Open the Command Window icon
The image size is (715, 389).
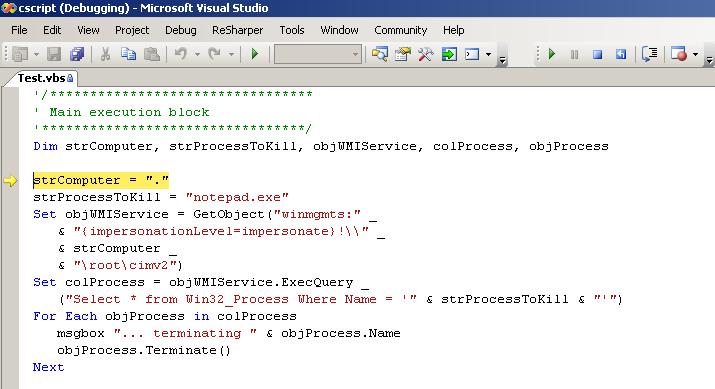(x=472, y=54)
